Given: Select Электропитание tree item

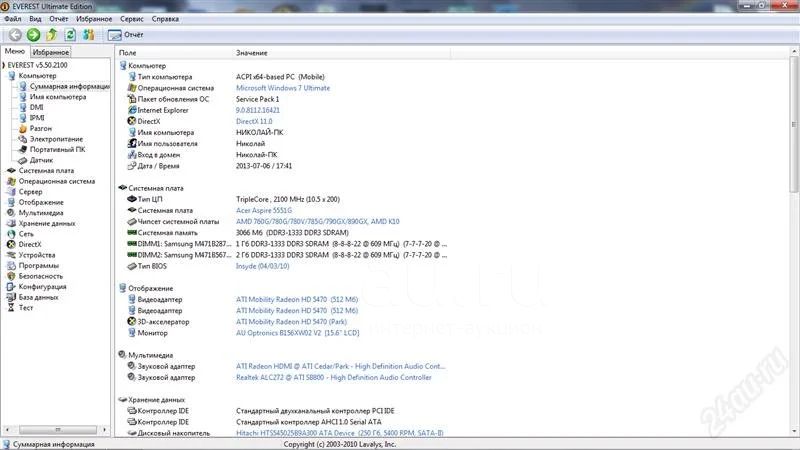Looking at the screenshot, I should pyautogui.click(x=56, y=139).
